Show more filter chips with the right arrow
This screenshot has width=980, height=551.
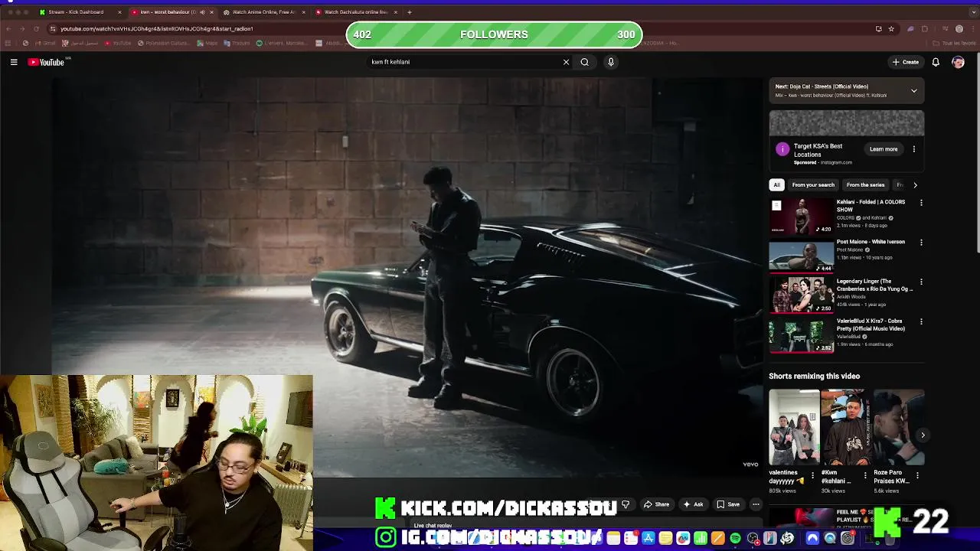click(915, 184)
